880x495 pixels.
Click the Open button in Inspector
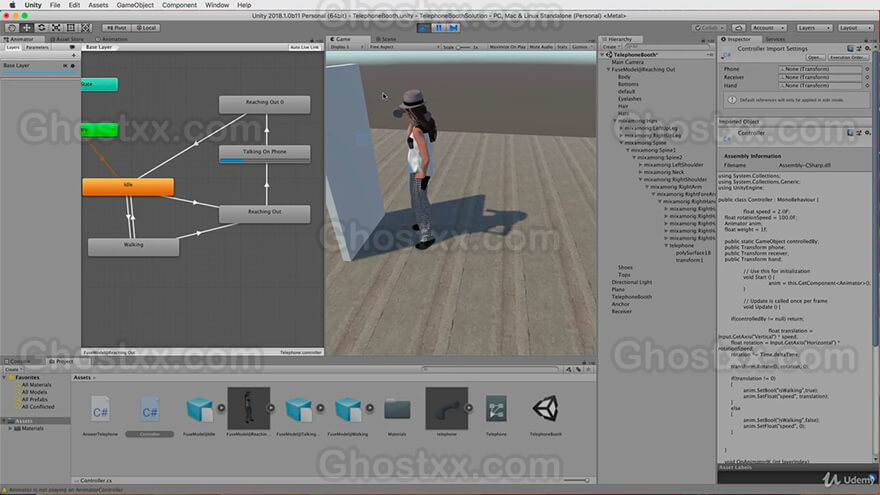click(x=815, y=57)
